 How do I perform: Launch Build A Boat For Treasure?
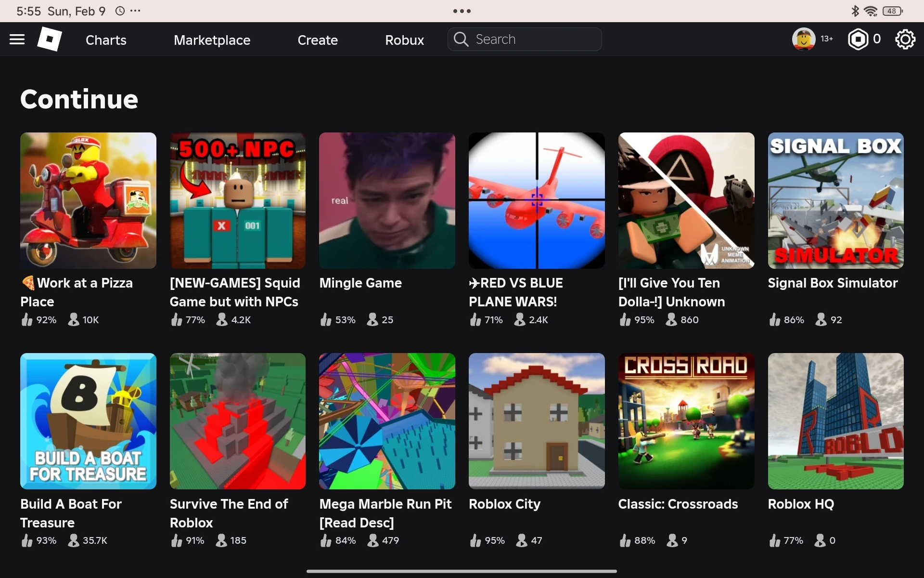(88, 421)
